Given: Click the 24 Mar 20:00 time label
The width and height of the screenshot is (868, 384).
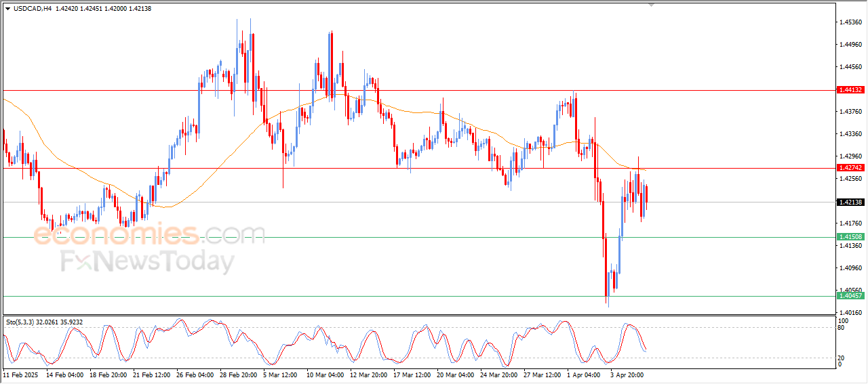Looking at the screenshot, I should pos(498,374).
